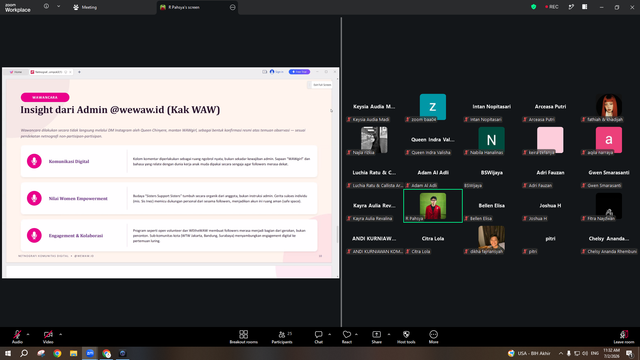
Task: Change view layout via the grid icon
Action: tap(584, 7)
